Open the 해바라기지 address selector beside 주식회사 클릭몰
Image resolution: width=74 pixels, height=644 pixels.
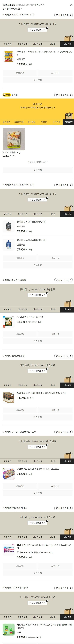(64, 280)
